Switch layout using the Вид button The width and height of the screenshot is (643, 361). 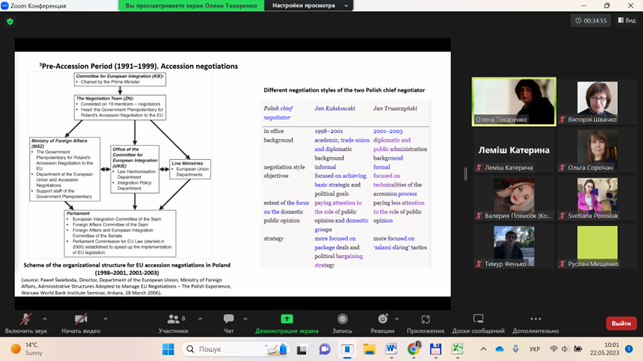(x=627, y=21)
